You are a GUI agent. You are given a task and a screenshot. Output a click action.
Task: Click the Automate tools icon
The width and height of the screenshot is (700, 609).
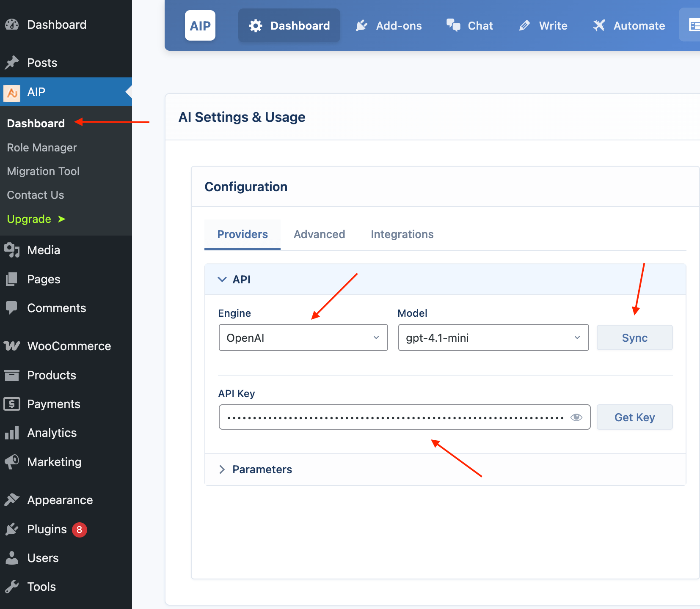tap(599, 26)
